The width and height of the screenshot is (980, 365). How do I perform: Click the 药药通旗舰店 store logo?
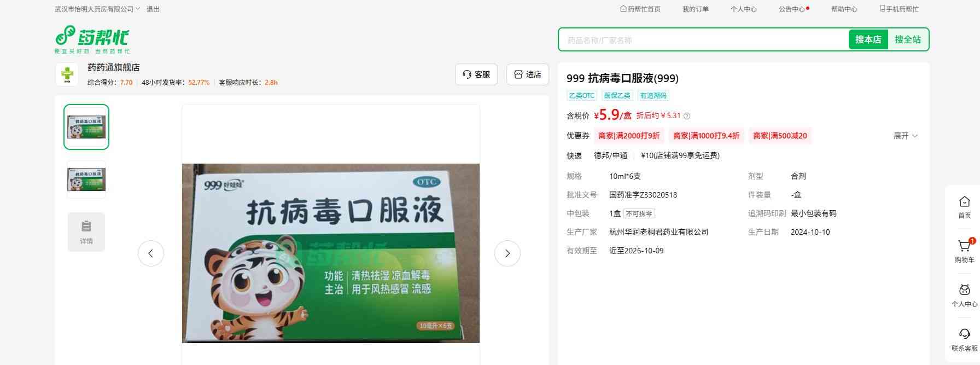(67, 74)
